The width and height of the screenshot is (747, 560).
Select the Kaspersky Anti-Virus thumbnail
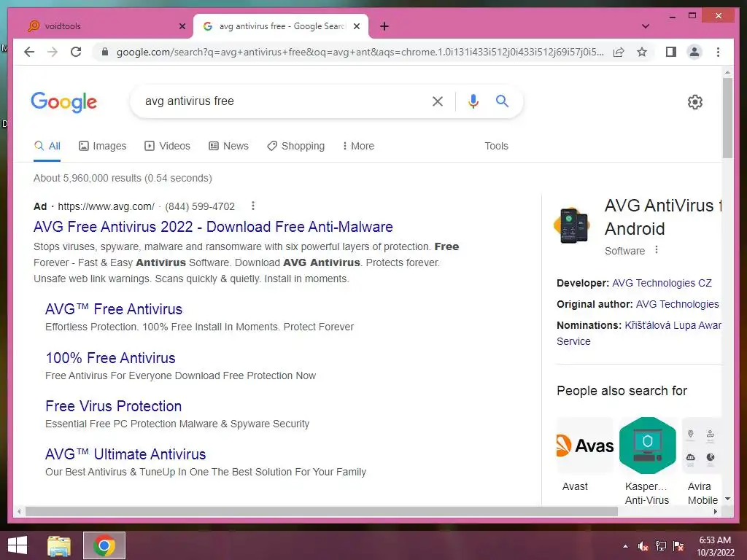point(648,446)
